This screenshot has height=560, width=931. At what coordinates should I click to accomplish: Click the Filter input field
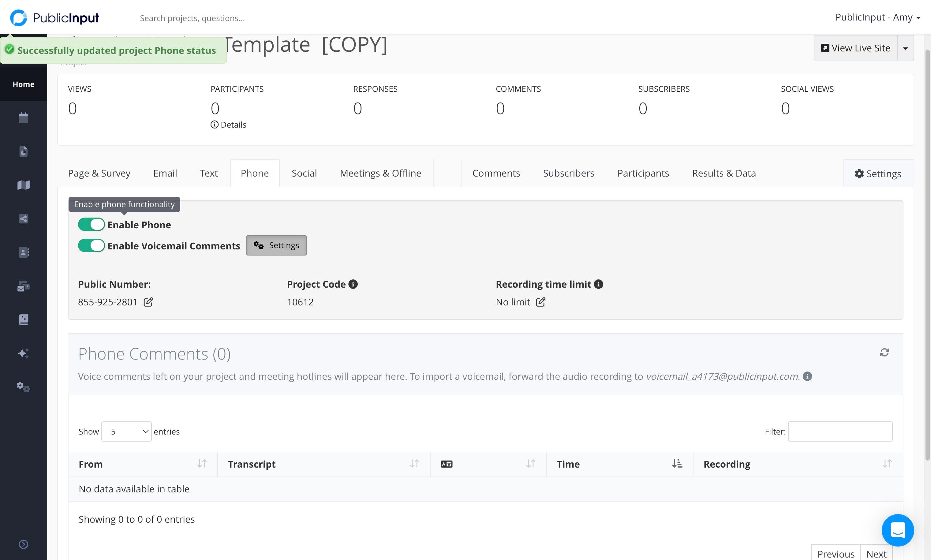coord(840,431)
